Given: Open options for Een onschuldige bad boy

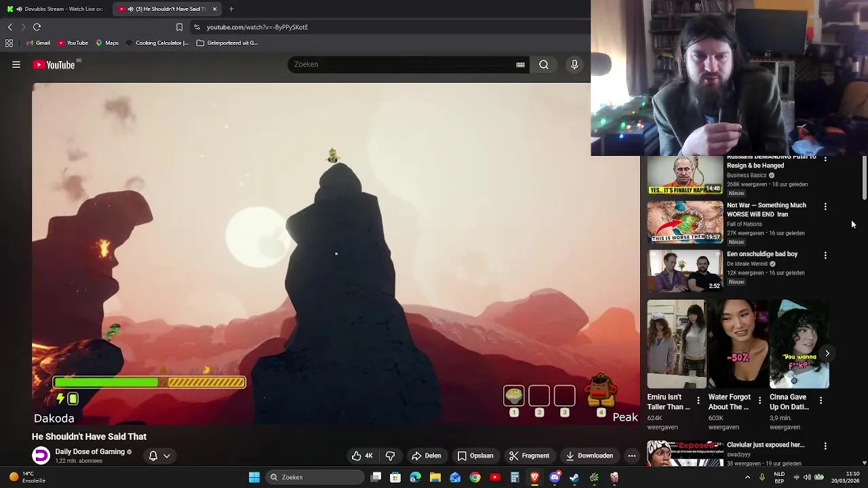Looking at the screenshot, I should [825, 256].
